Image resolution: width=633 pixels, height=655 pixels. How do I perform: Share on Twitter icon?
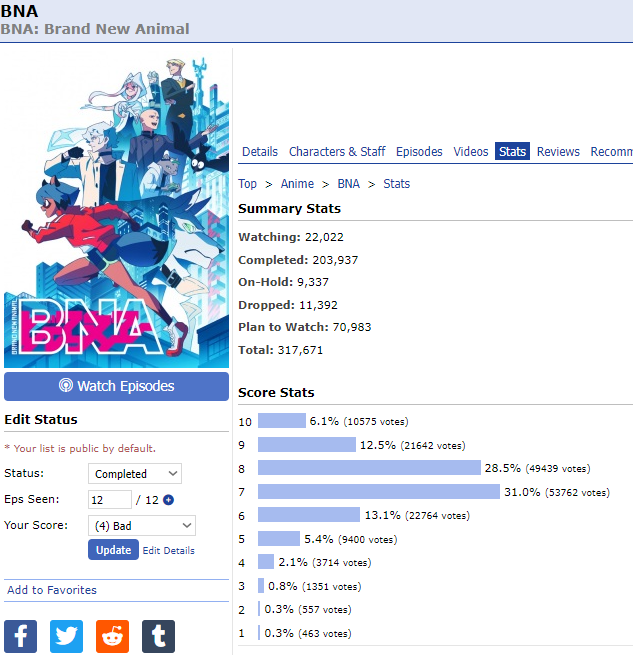pyautogui.click(x=66, y=636)
